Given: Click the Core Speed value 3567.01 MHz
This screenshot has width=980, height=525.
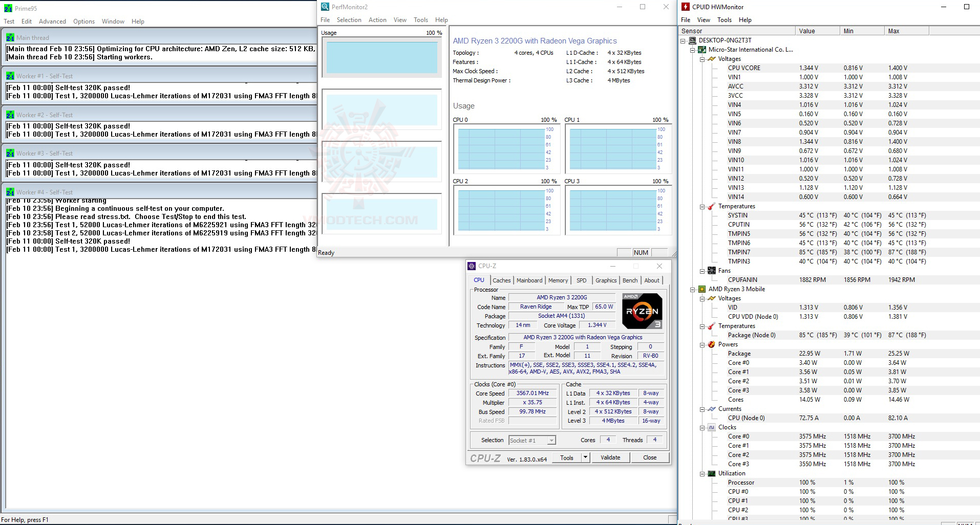Looking at the screenshot, I should 532,393.
